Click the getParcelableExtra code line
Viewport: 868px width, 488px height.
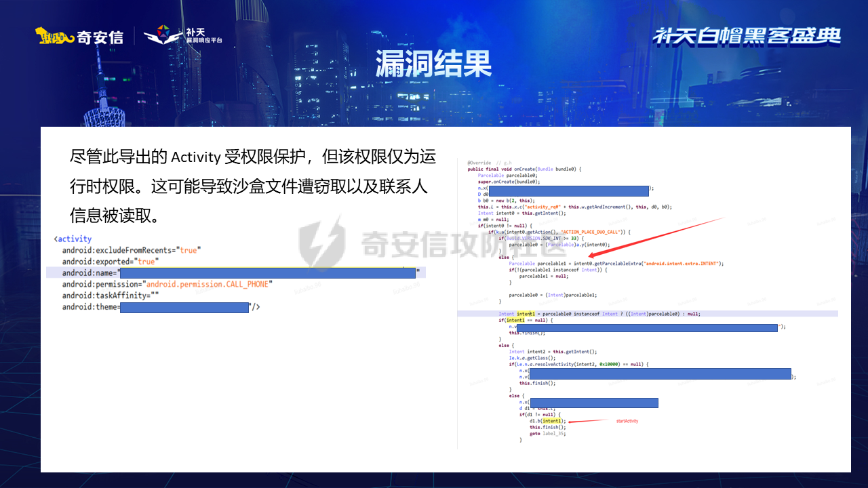tap(616, 263)
